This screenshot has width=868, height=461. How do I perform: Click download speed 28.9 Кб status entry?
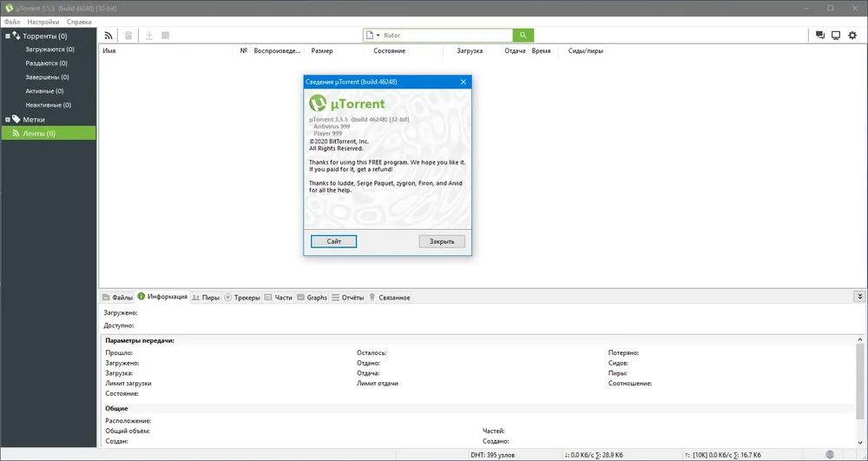pyautogui.click(x=594, y=455)
